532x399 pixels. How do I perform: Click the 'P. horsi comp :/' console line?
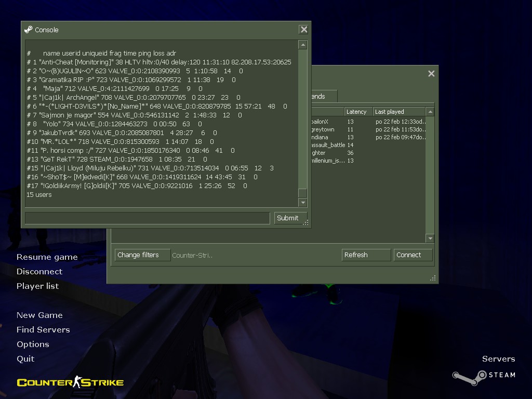point(130,150)
